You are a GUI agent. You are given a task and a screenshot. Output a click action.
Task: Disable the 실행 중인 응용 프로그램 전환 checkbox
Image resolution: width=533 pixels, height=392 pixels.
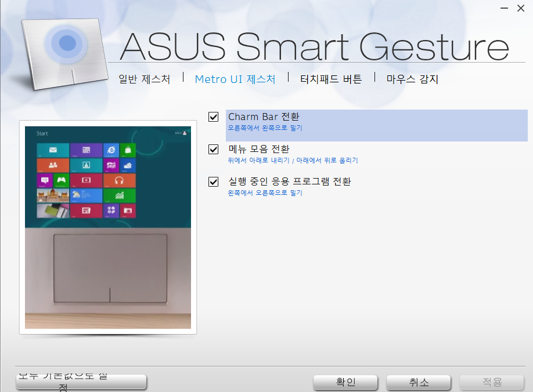click(x=214, y=182)
